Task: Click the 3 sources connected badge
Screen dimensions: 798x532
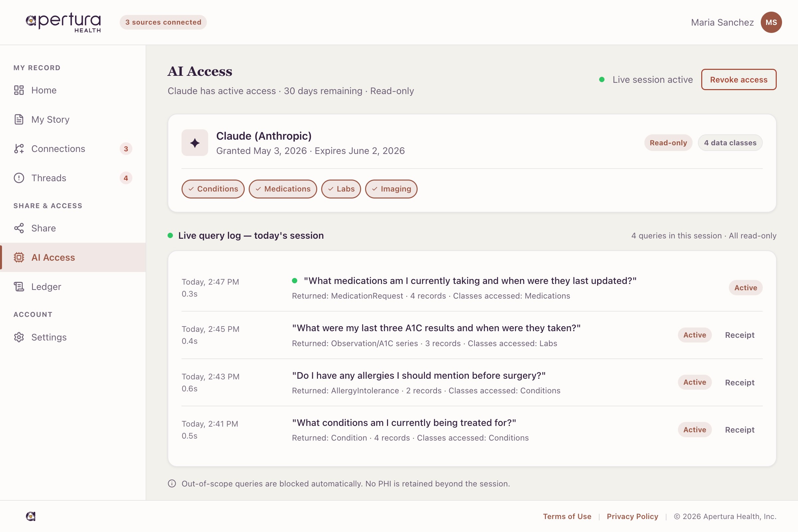Action: (x=163, y=22)
